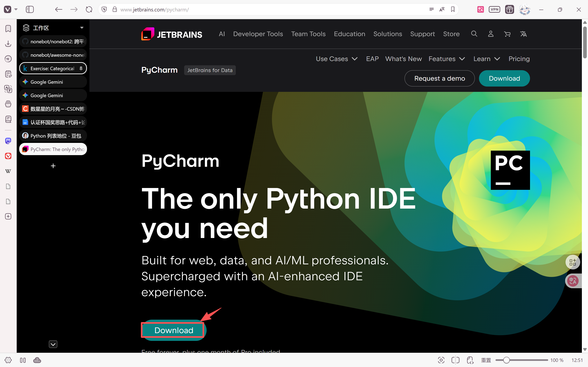The height and width of the screenshot is (367, 588).
Task: Open the language selection icon in header
Action: coord(523,34)
